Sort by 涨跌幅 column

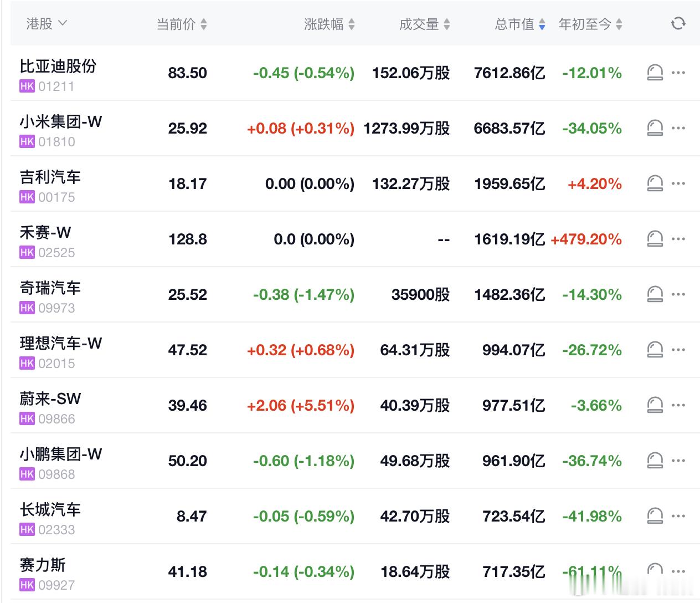pos(330,24)
